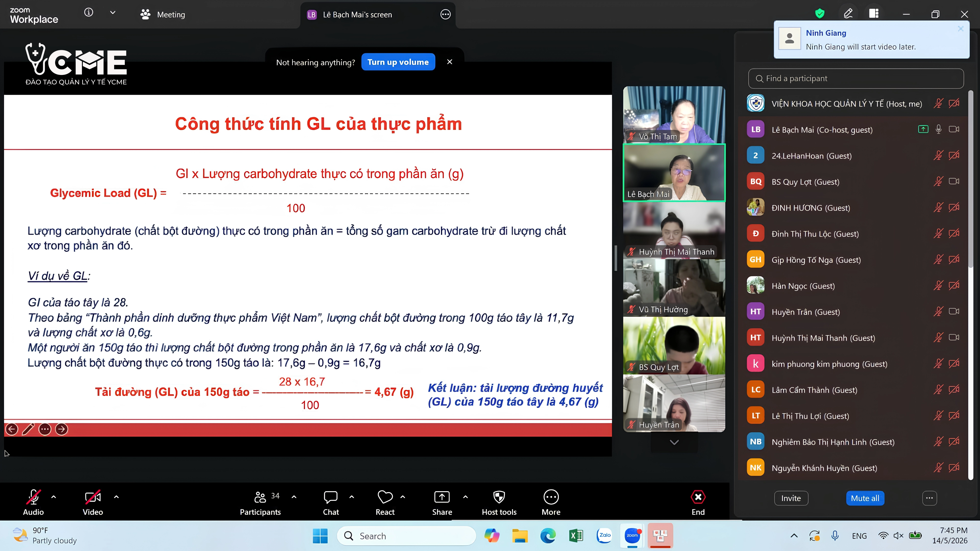The height and width of the screenshot is (551, 980).
Task: Open Microsoft Excel from taskbar
Action: click(x=576, y=536)
